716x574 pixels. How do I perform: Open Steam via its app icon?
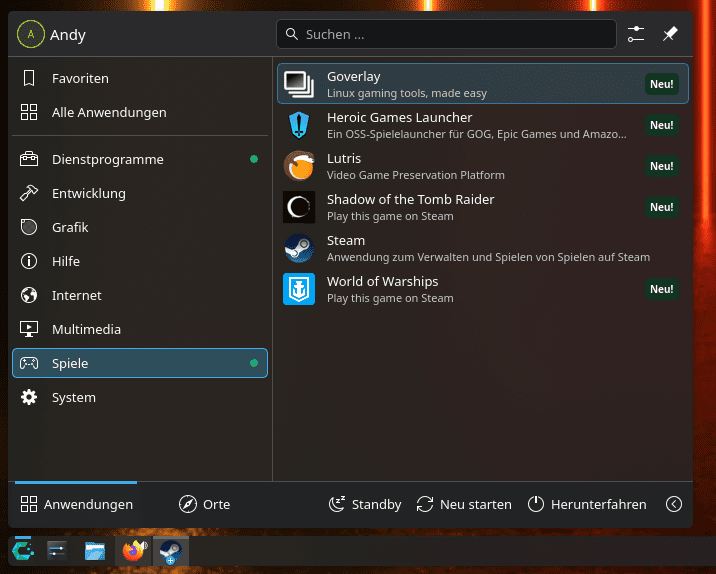(x=299, y=248)
